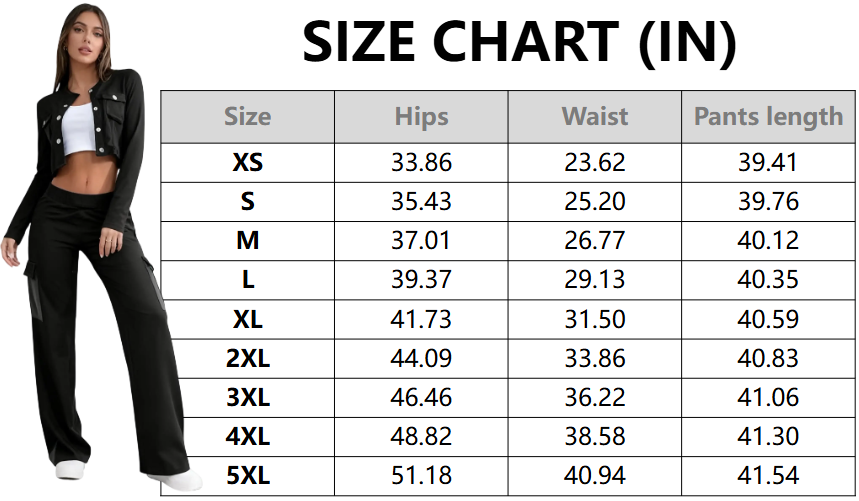Click the XS size row label
859x501 pixels.
[x=247, y=162]
